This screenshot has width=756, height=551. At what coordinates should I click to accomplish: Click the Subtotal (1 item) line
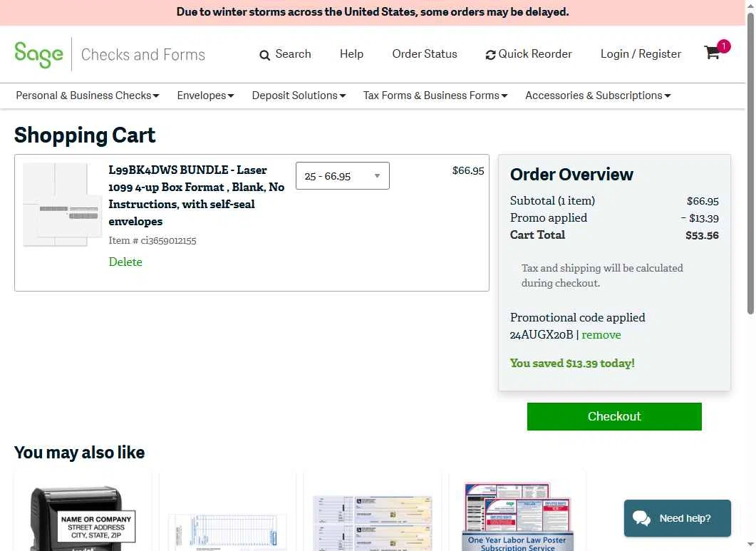tap(614, 201)
